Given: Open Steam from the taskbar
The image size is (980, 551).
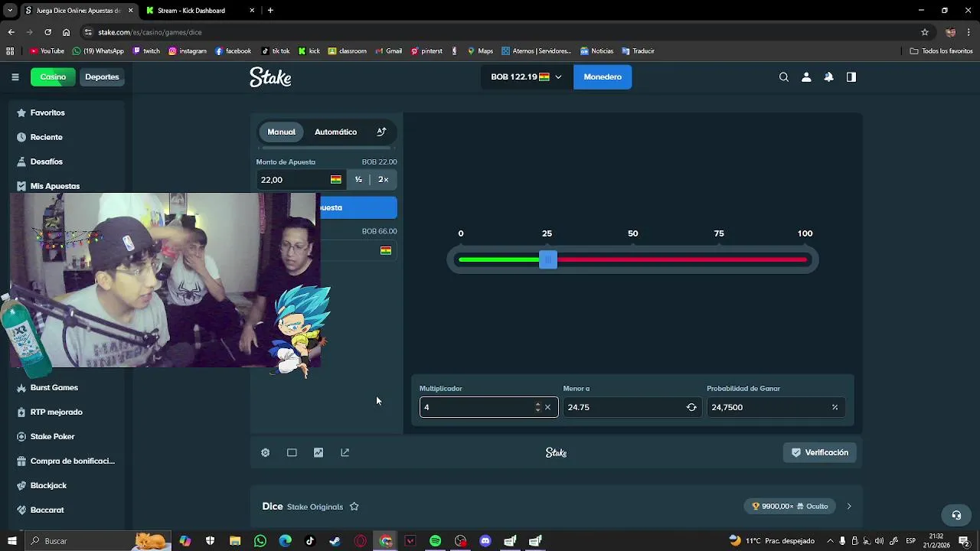Looking at the screenshot, I should pos(335,541).
